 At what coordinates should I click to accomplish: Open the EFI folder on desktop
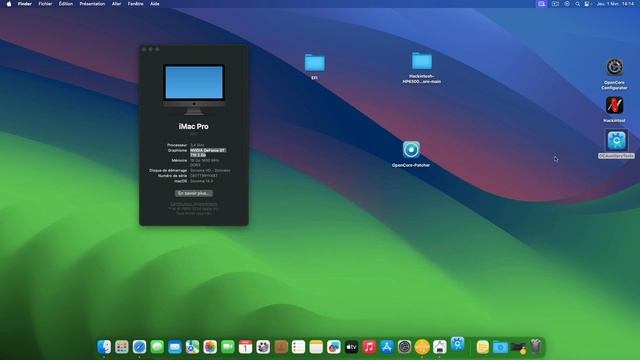(315, 63)
